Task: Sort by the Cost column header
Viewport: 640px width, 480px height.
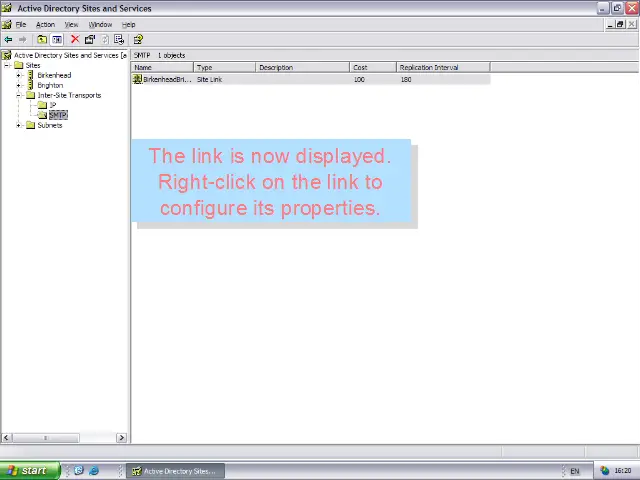Action: 373,67
